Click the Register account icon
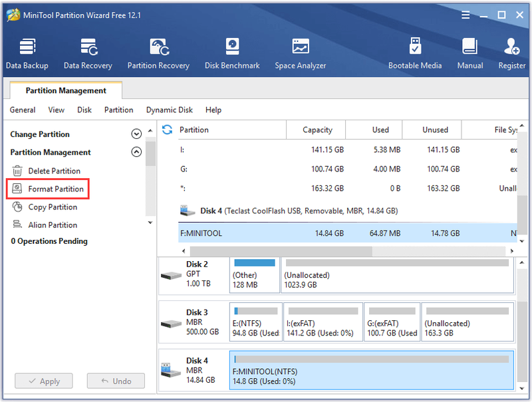The image size is (532, 402). 511,54
